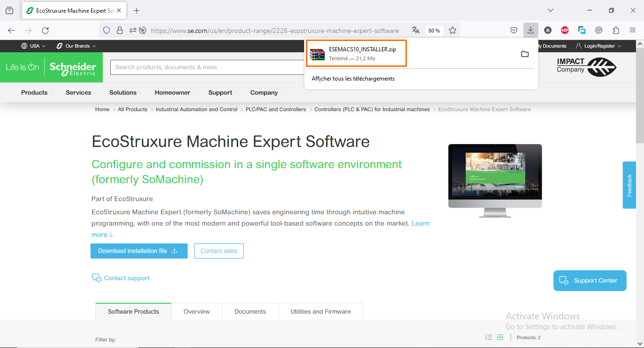Open Industrial Automation and Control breadcrumb
Image resolution: width=644 pixels, height=348 pixels.
coord(197,109)
